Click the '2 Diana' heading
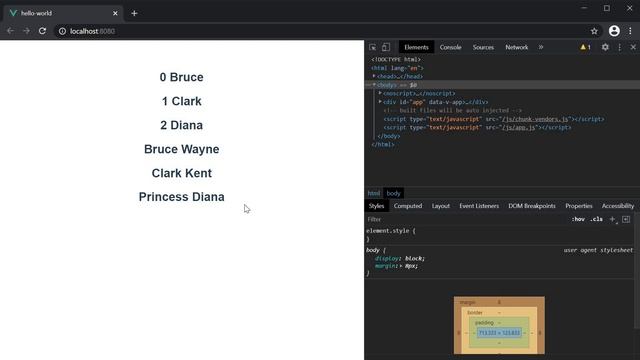This screenshot has width=640, height=360. click(x=182, y=125)
